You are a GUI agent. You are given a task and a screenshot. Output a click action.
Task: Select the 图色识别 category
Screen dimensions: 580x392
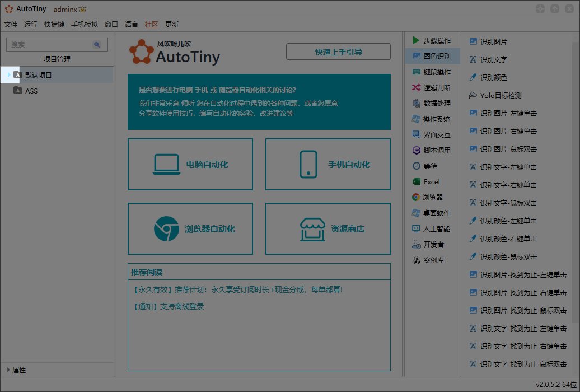[432, 56]
